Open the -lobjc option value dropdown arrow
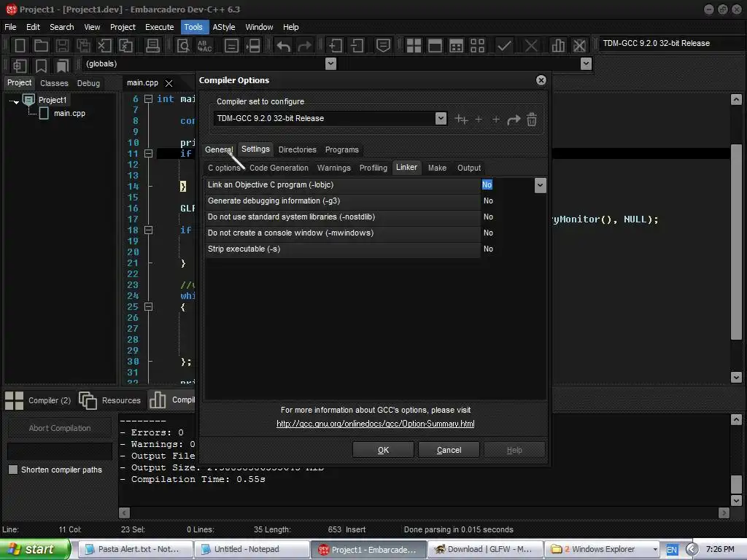The height and width of the screenshot is (560, 747). pyautogui.click(x=540, y=185)
